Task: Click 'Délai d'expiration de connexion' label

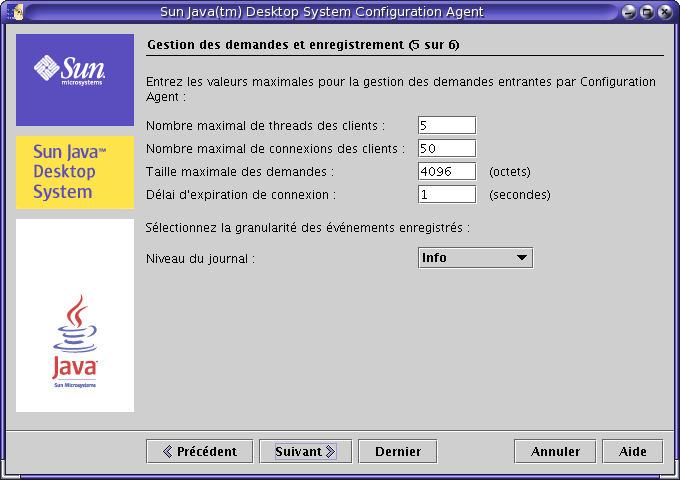Action: coord(241,195)
